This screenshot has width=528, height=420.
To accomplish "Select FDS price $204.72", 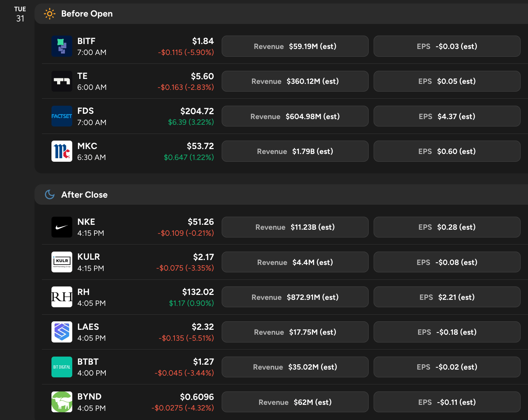I will pyautogui.click(x=197, y=111).
